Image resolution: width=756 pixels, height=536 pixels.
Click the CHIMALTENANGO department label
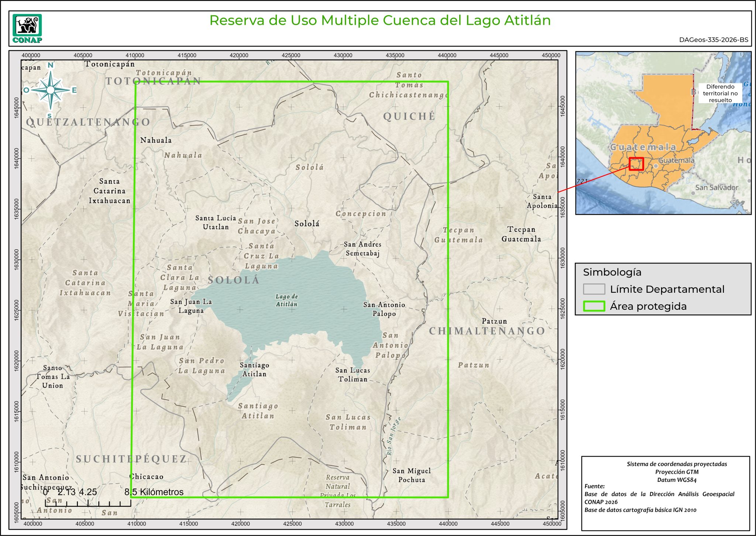click(x=487, y=331)
